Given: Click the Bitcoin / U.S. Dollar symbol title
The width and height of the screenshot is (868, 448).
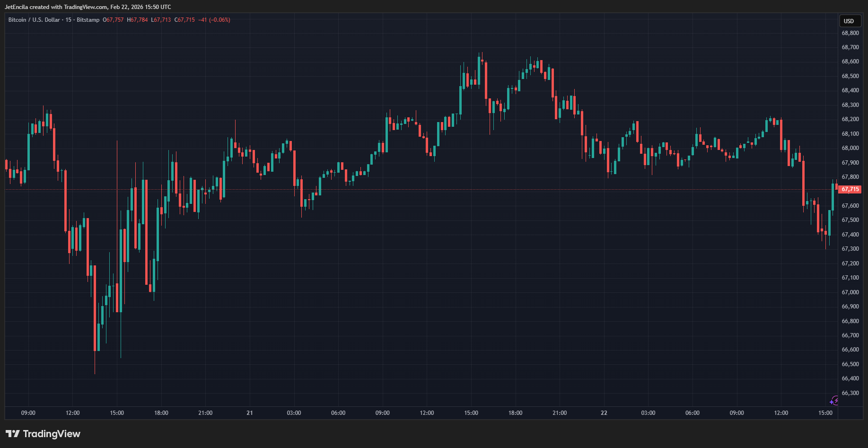Looking at the screenshot, I should [34, 20].
